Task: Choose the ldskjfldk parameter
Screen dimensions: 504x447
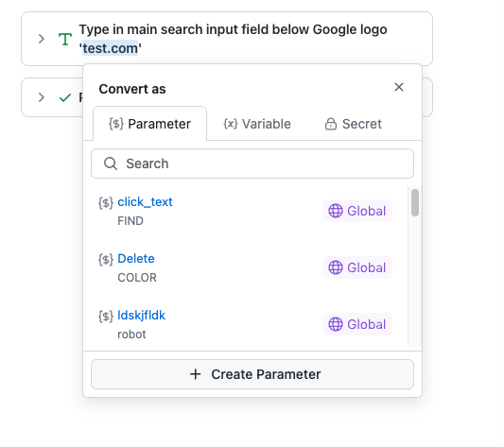Action: pos(245,324)
